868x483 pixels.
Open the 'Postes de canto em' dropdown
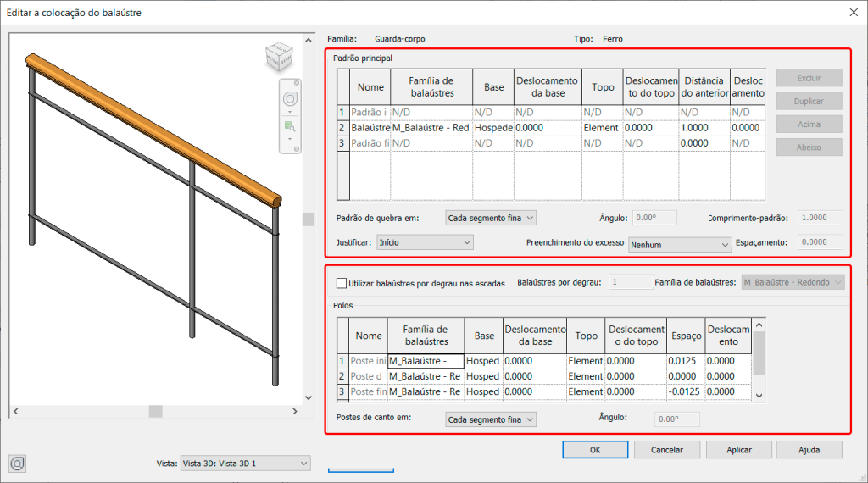491,419
